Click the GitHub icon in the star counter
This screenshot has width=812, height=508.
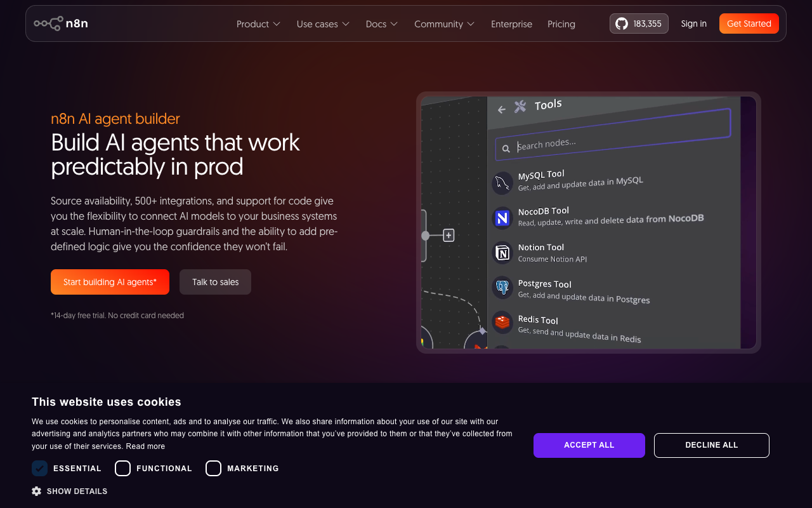pos(621,23)
